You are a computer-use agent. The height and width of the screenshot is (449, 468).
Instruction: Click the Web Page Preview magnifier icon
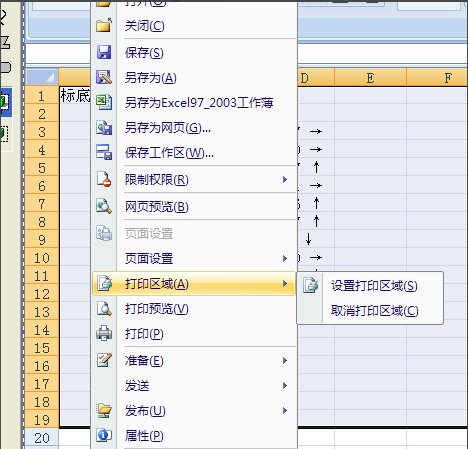pos(104,206)
